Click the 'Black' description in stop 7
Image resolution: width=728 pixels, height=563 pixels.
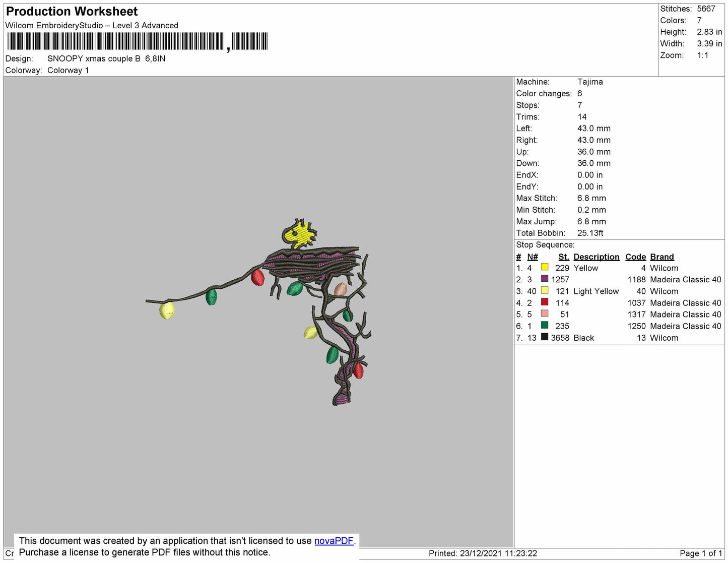tap(584, 338)
